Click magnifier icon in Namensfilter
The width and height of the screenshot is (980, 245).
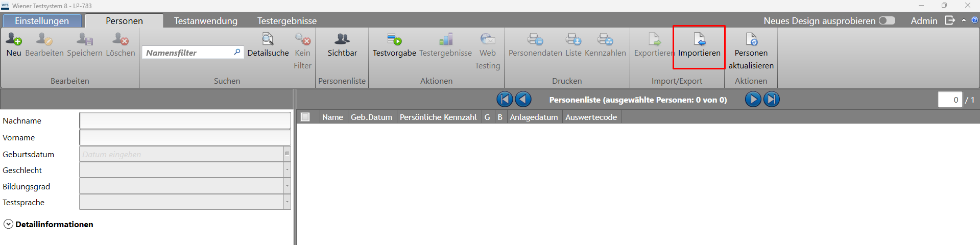click(237, 52)
